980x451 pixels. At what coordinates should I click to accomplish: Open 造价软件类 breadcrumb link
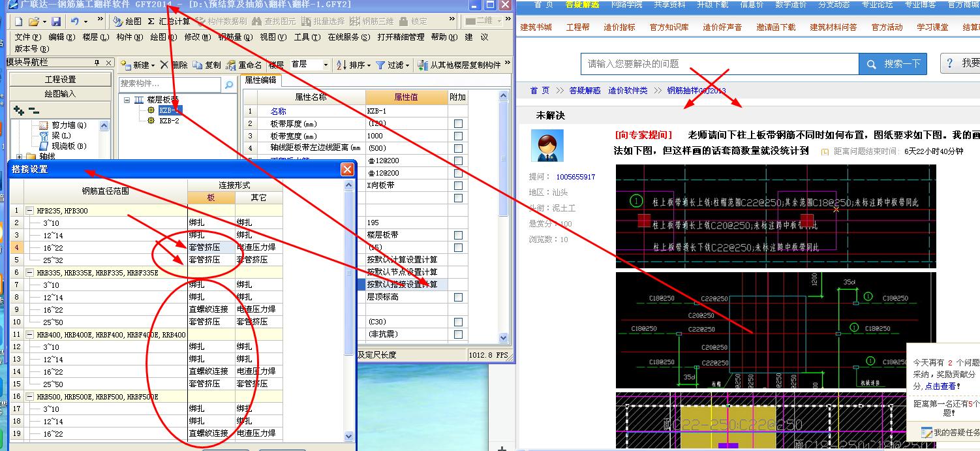[628, 91]
